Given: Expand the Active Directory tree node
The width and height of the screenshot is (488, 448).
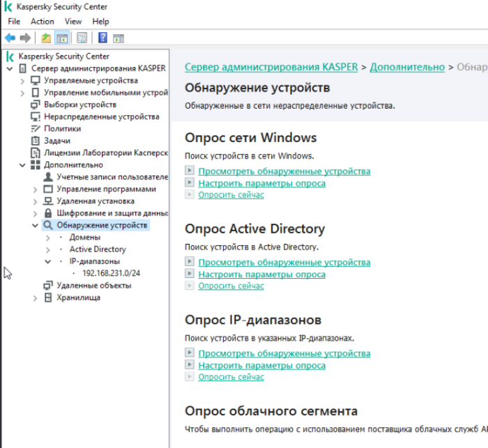Looking at the screenshot, I should coord(47,250).
